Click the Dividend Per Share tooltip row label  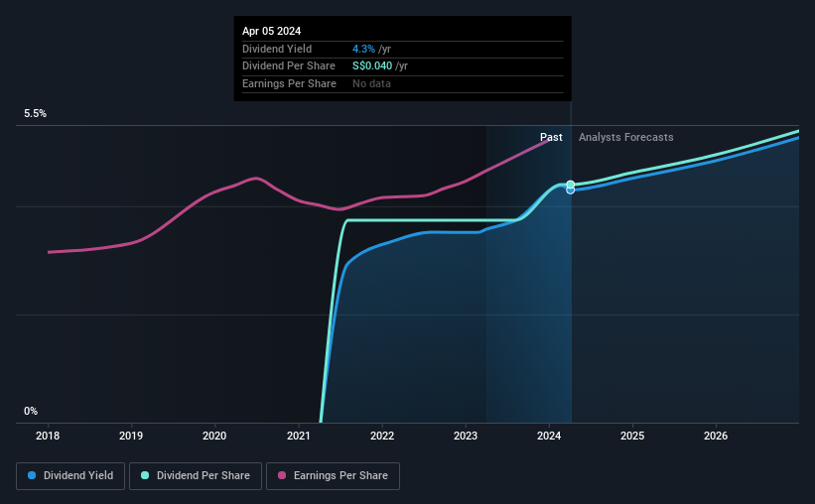(x=289, y=66)
